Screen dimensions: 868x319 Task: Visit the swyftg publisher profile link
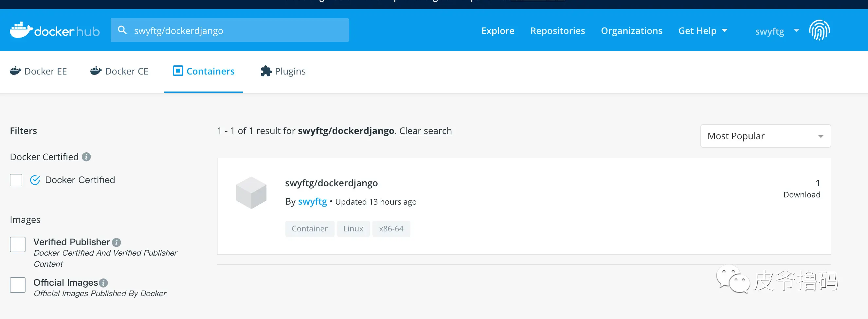[312, 202]
